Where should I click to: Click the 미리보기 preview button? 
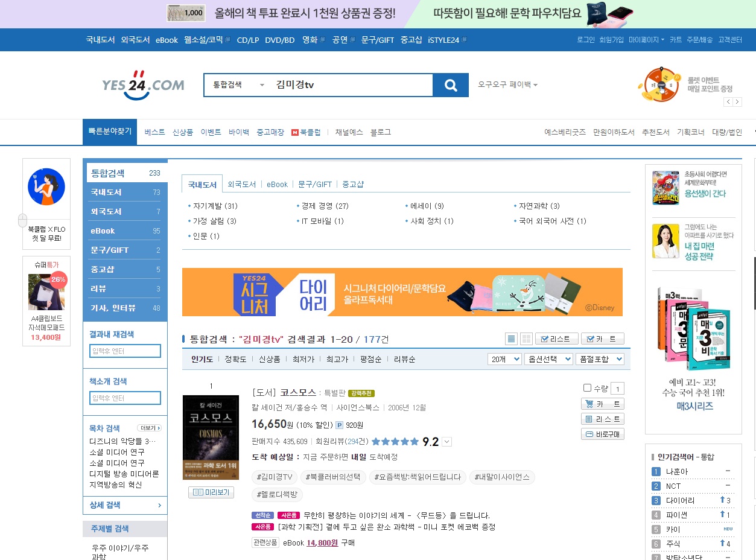coord(211,492)
